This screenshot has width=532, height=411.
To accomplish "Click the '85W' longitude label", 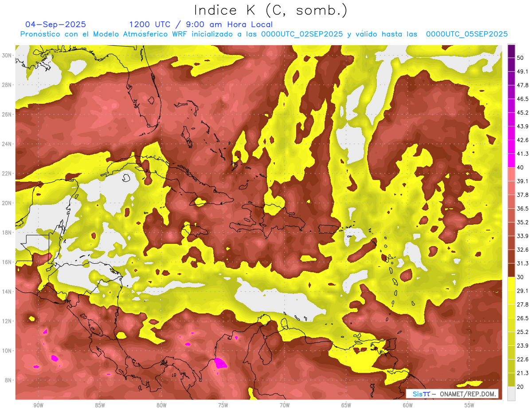I will [x=100, y=405].
